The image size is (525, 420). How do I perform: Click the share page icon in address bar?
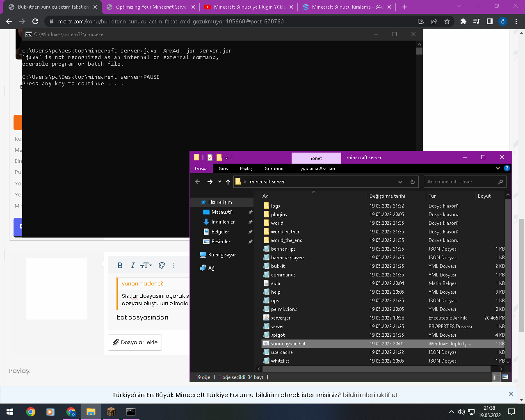tap(434, 21)
